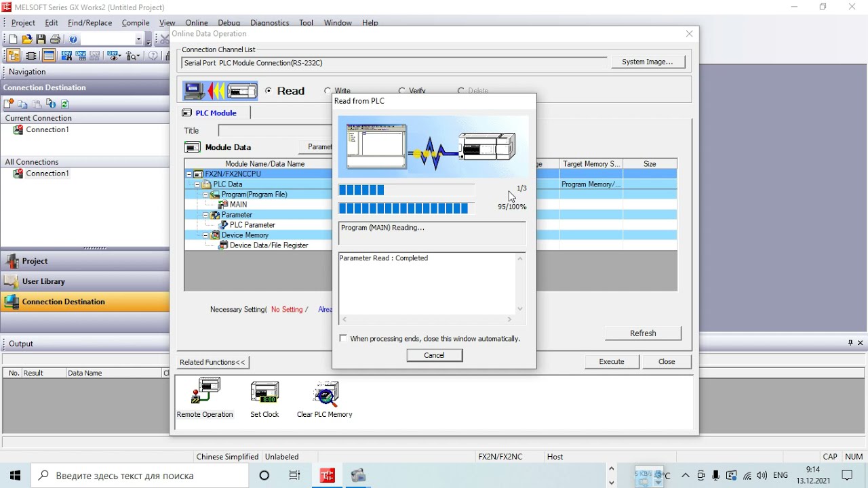Collapse the Program(Program File) node
Screen dimensions: 868x488
click(205, 195)
